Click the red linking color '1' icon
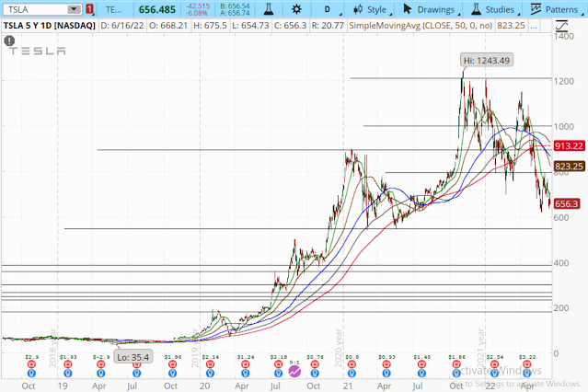Image resolution: width=588 pixels, height=392 pixels. (89, 9)
